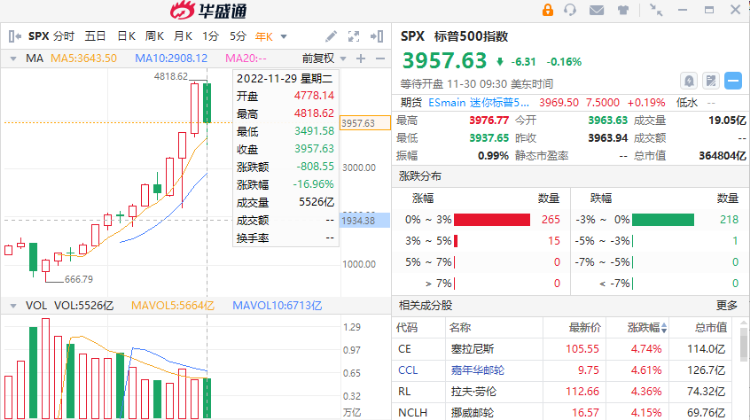750x420 pixels.
Task: Click the 666.79 low price label
Action: (x=79, y=279)
